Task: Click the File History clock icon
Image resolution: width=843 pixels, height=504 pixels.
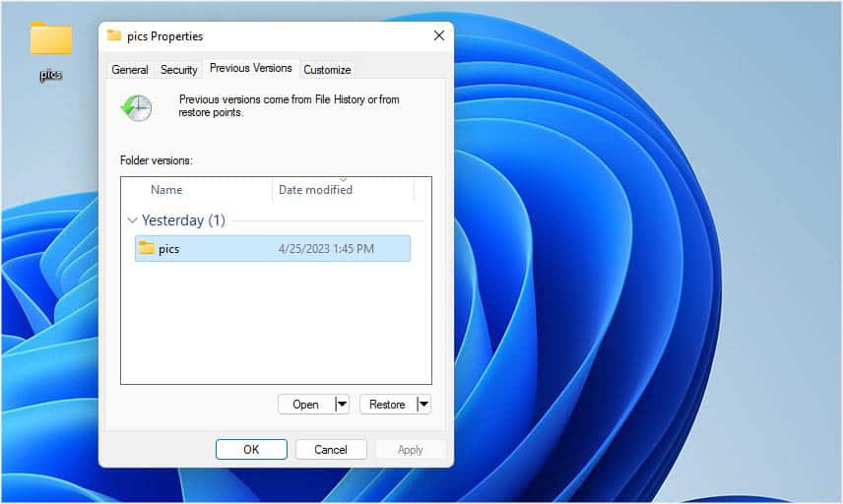Action: coord(137,107)
